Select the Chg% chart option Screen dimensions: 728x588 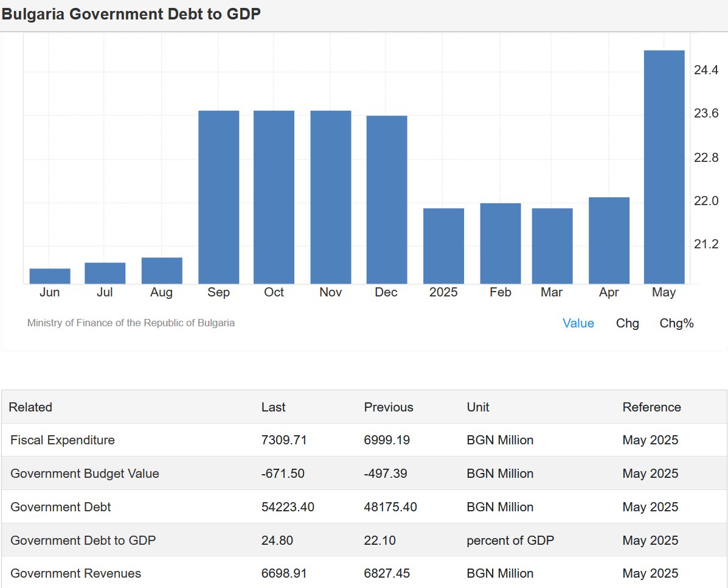(676, 323)
